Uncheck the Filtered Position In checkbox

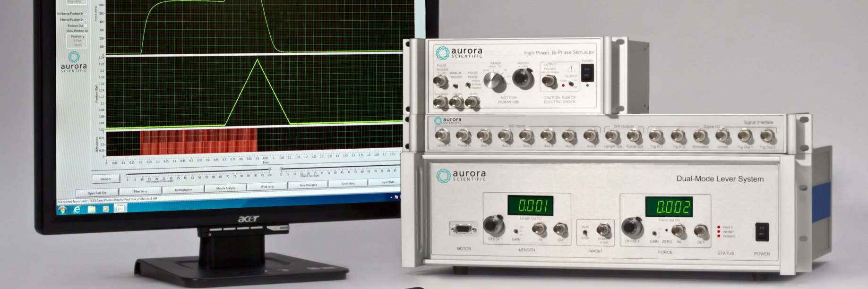click(86, 20)
